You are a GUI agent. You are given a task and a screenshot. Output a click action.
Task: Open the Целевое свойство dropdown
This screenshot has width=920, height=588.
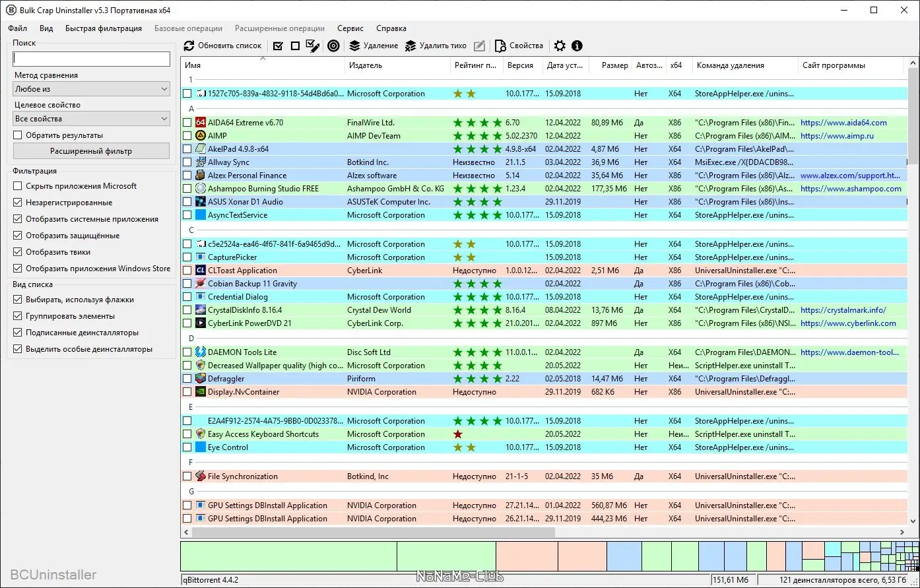pyautogui.click(x=92, y=119)
